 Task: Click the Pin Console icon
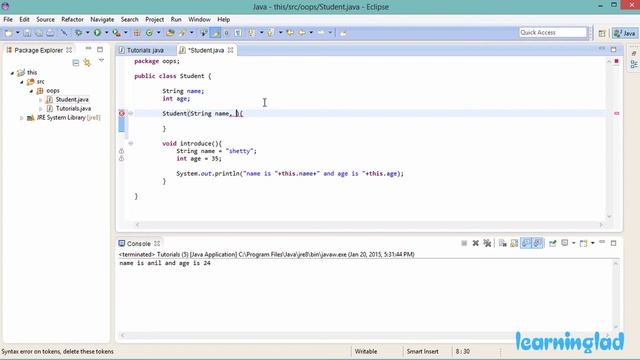click(553, 243)
